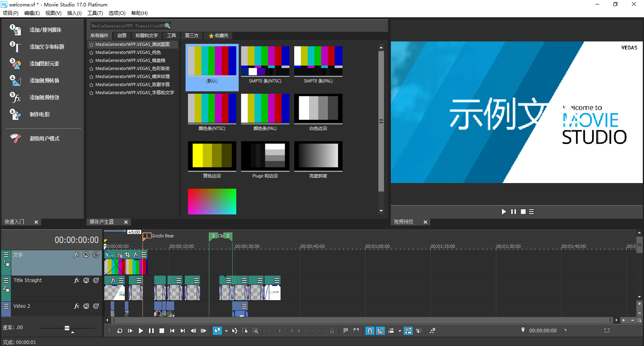Image resolution: width=644 pixels, height=346 pixels.
Task: Click the rightmost icon on the timeline toolbar
Action: (432, 331)
